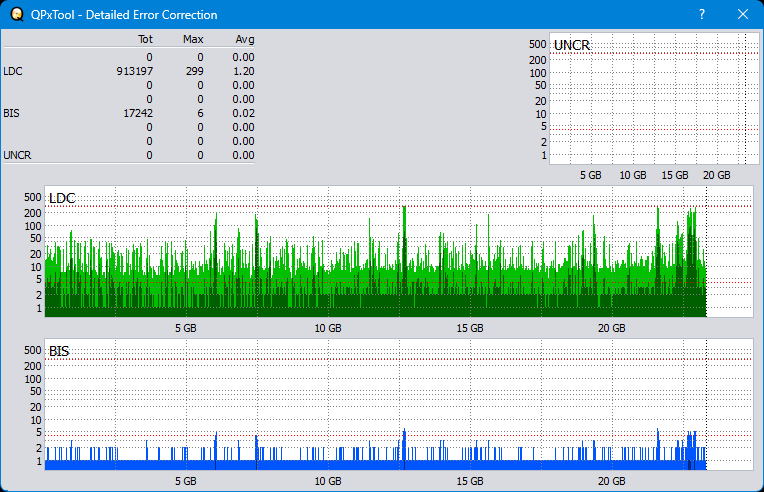Click the UNCR graph title label
The width and height of the screenshot is (764, 492).
[x=572, y=45]
